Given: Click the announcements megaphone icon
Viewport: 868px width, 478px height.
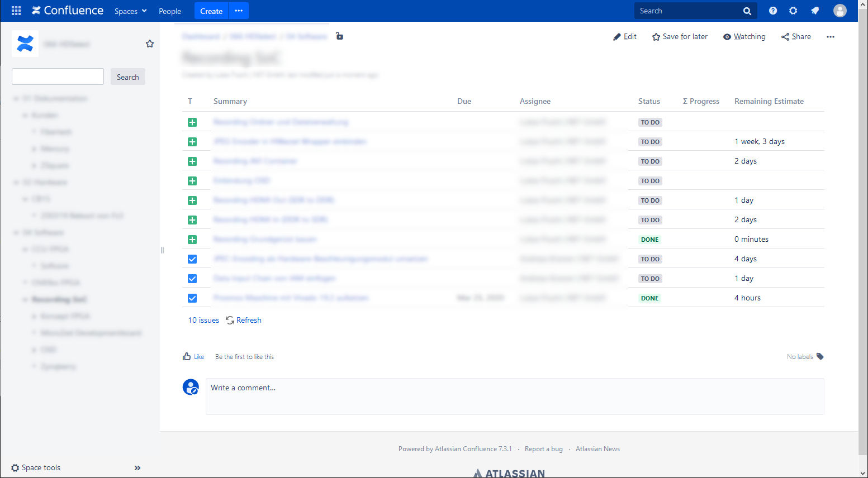Looking at the screenshot, I should (814, 10).
